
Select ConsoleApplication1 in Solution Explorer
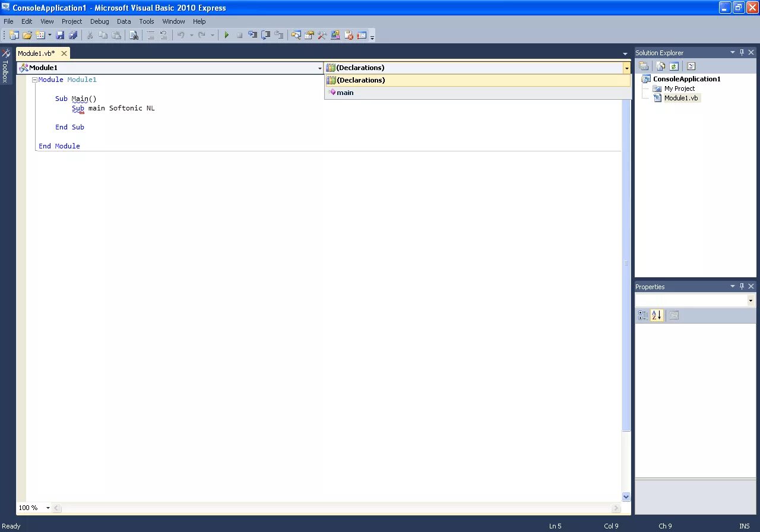click(x=686, y=79)
